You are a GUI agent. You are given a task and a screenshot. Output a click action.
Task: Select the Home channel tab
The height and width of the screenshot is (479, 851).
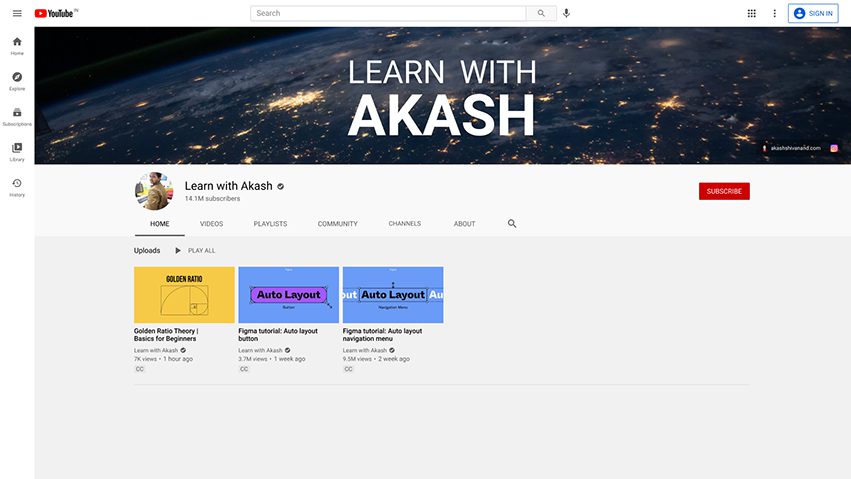tap(160, 223)
